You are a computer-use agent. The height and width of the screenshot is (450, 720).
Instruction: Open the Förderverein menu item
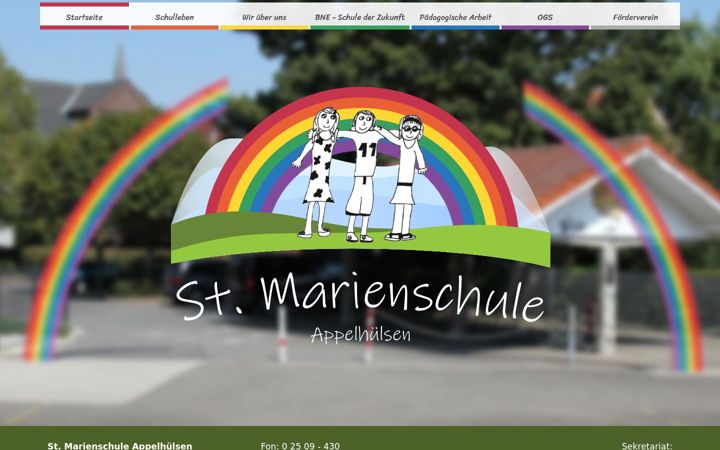pyautogui.click(x=635, y=17)
